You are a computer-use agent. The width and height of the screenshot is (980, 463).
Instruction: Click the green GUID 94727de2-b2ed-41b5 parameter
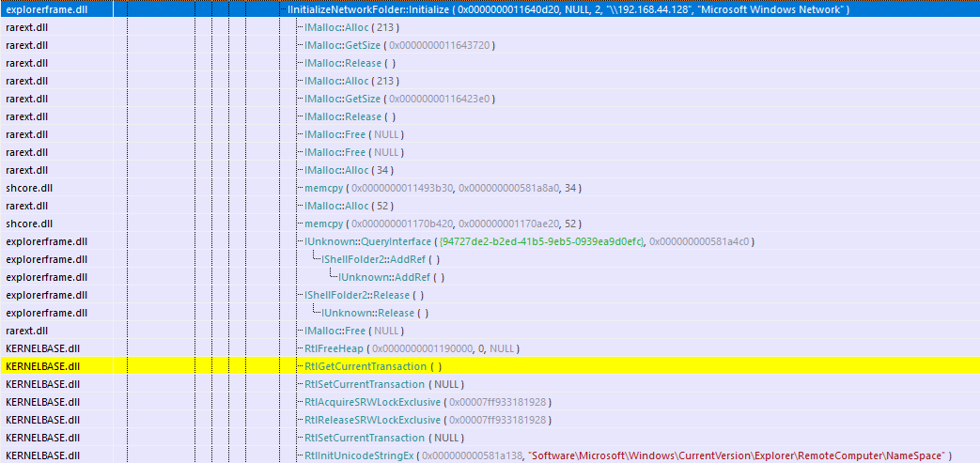(x=542, y=241)
